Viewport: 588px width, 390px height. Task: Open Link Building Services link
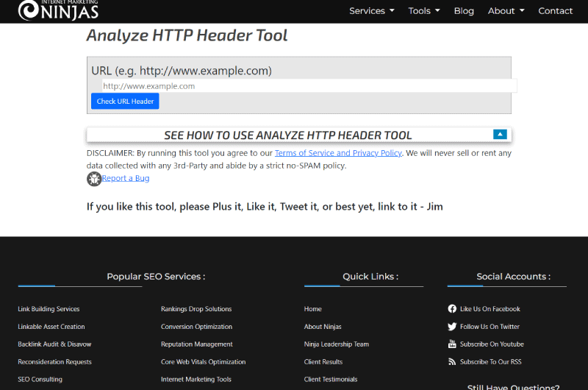[49, 309]
